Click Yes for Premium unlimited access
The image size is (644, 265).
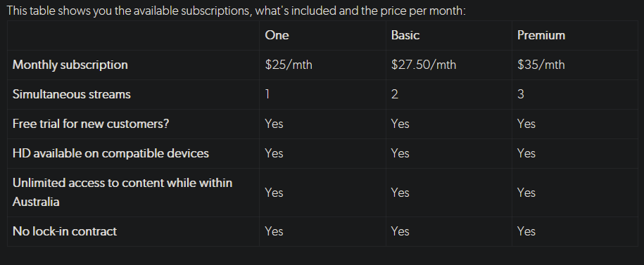(526, 193)
